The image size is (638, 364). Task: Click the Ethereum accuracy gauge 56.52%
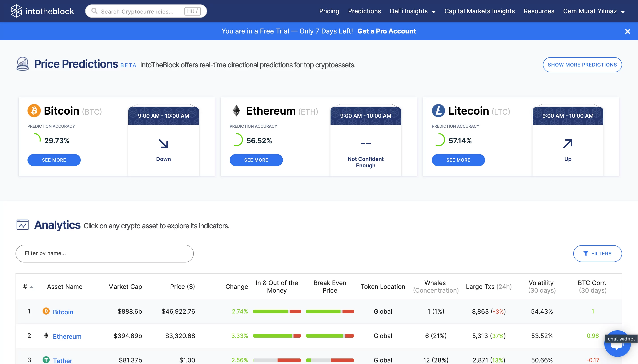point(237,139)
